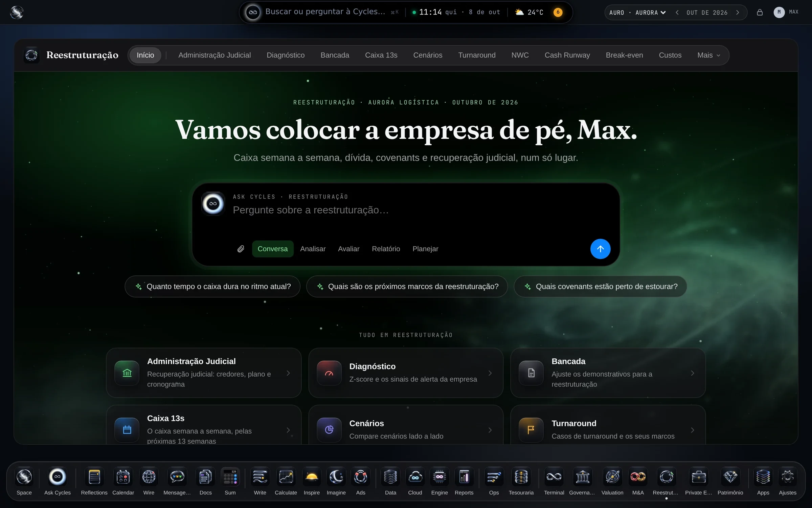
Task: Click the lock icon in the top bar
Action: click(x=760, y=13)
